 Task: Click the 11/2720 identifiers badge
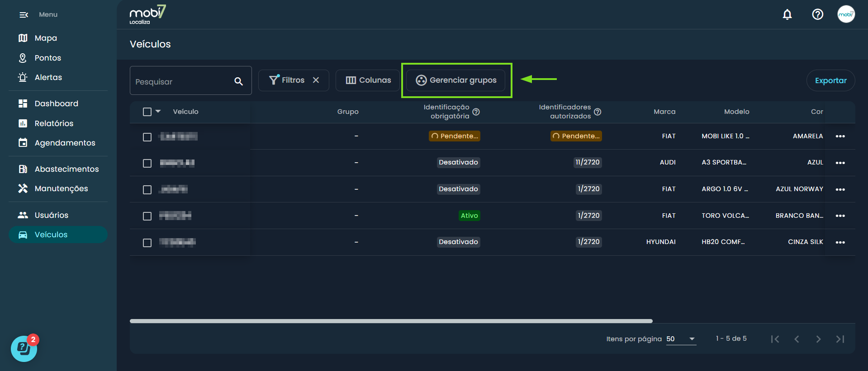pos(588,162)
